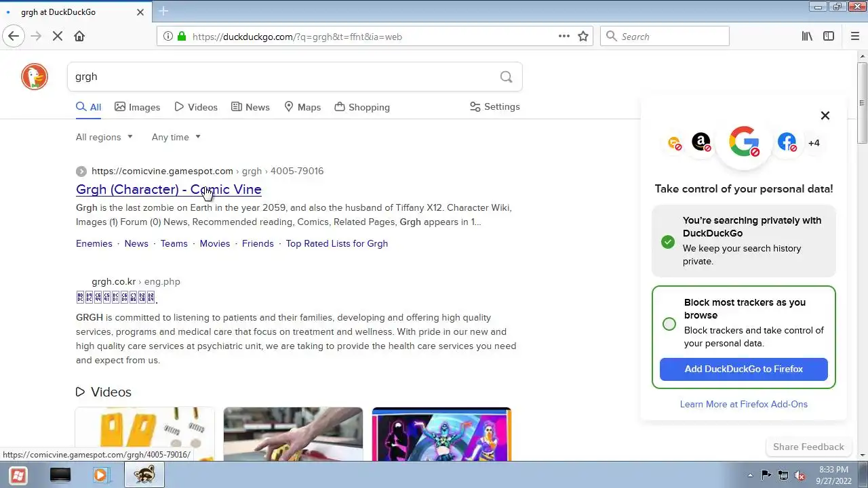Viewport: 868px width, 488px height.
Task: Click the forward navigation arrow
Action: tap(36, 36)
